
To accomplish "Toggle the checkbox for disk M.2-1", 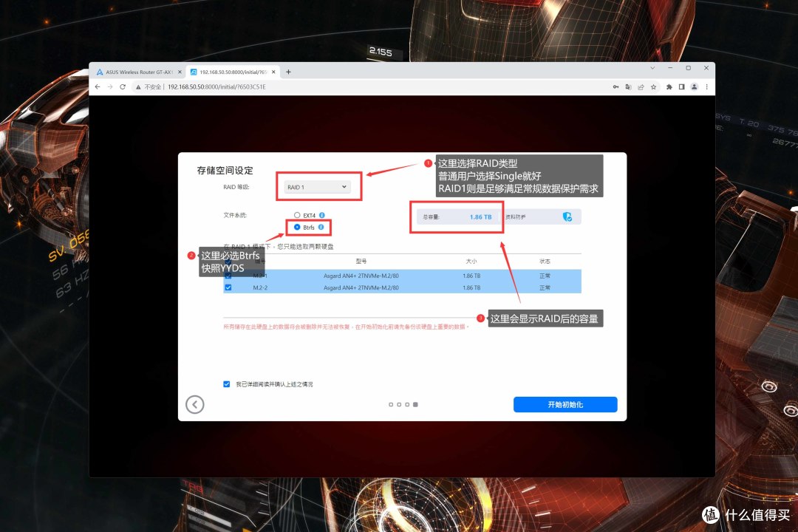I will pyautogui.click(x=228, y=276).
